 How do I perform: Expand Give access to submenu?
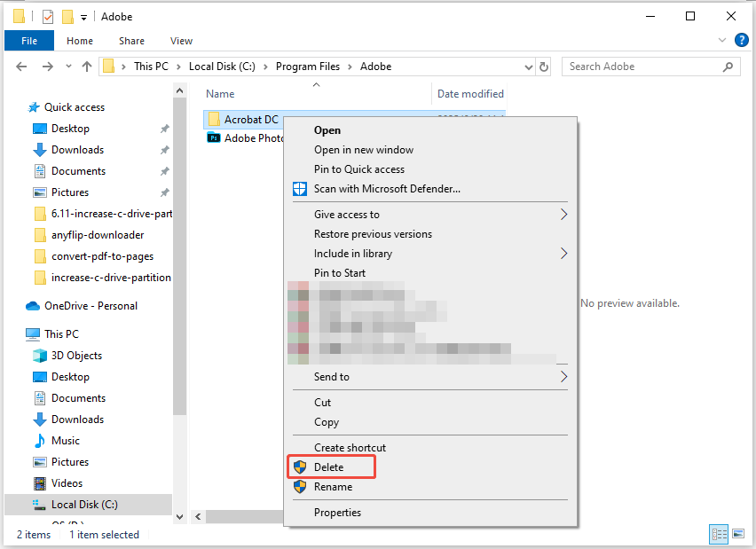(430, 215)
